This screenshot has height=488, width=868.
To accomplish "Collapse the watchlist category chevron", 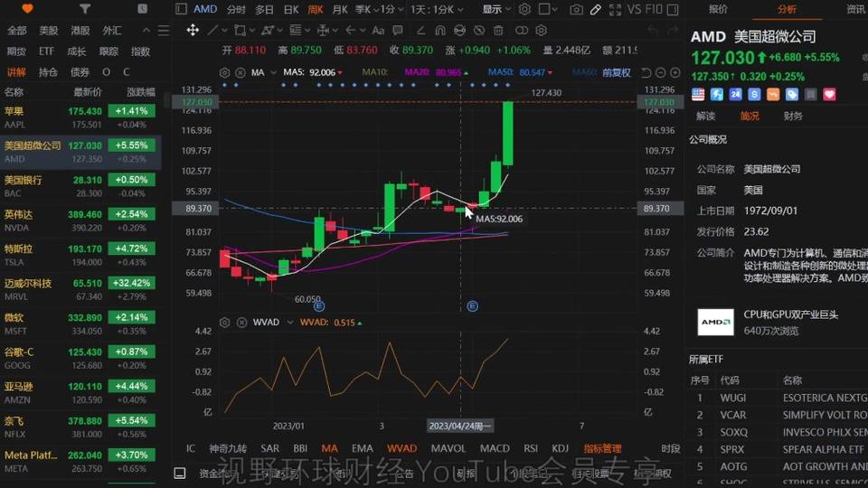I will coord(146,31).
